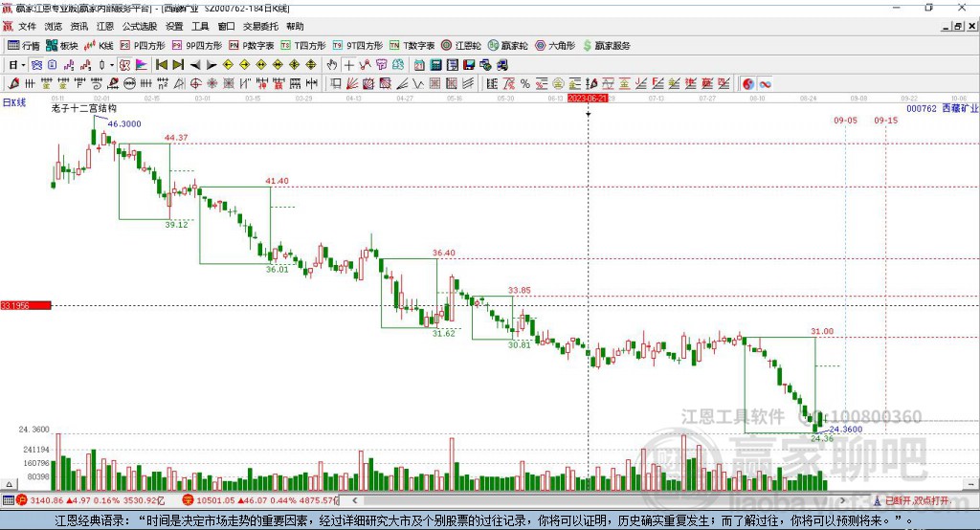Expand the 日 period dropdown arrow
980x530 pixels.
tap(23, 65)
